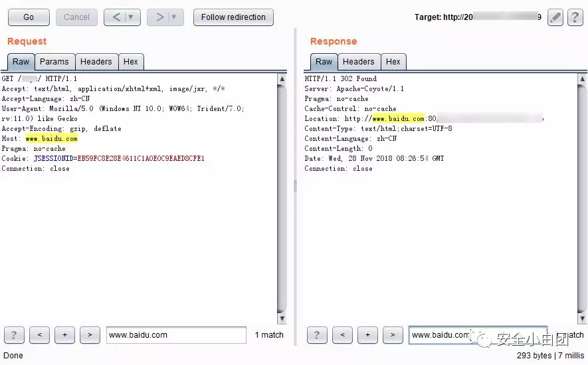
Task: Click response search next match arrow
Action: tap(393, 335)
